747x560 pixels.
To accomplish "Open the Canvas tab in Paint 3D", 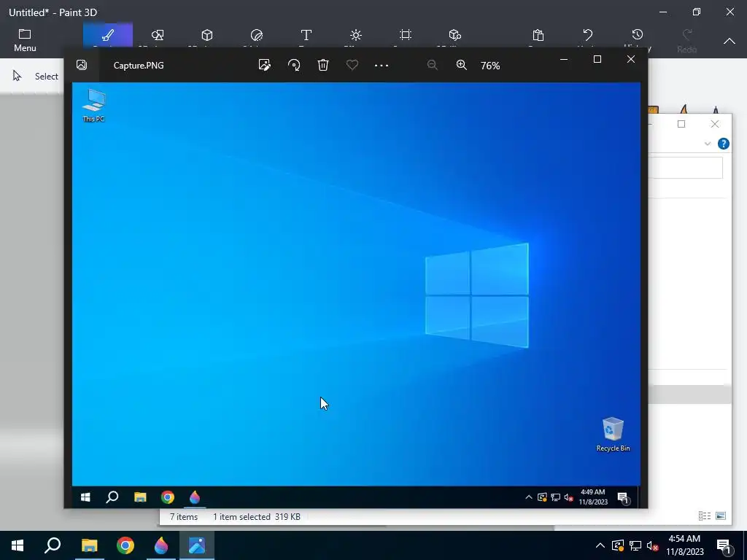I will coord(406,35).
